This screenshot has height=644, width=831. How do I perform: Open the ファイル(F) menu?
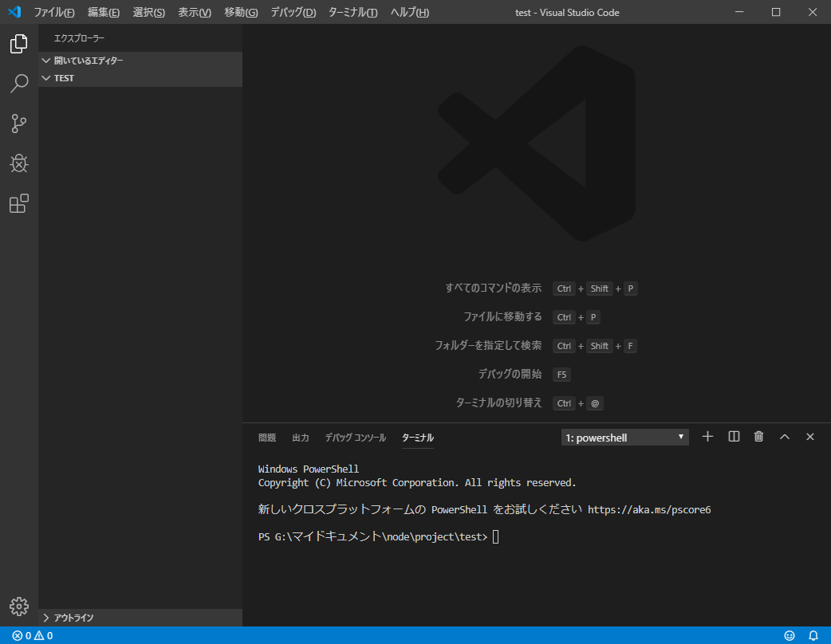(54, 12)
